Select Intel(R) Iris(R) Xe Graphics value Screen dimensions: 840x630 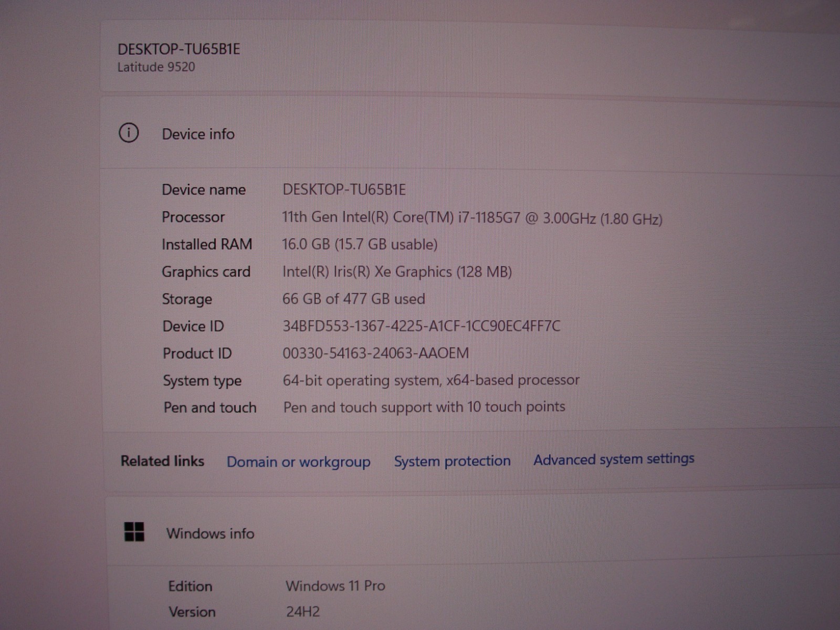397,271
